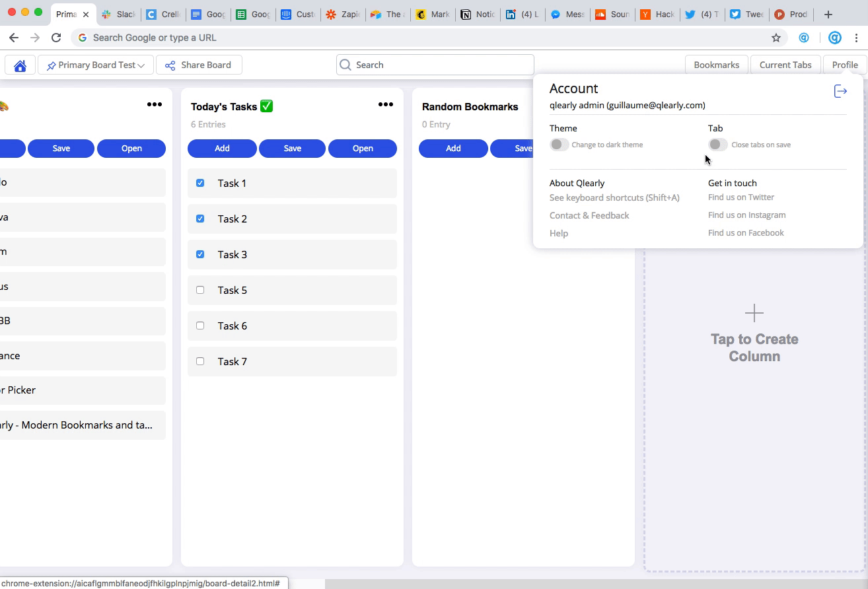
Task: Switch to the Messenger browser tab
Action: click(x=567, y=15)
